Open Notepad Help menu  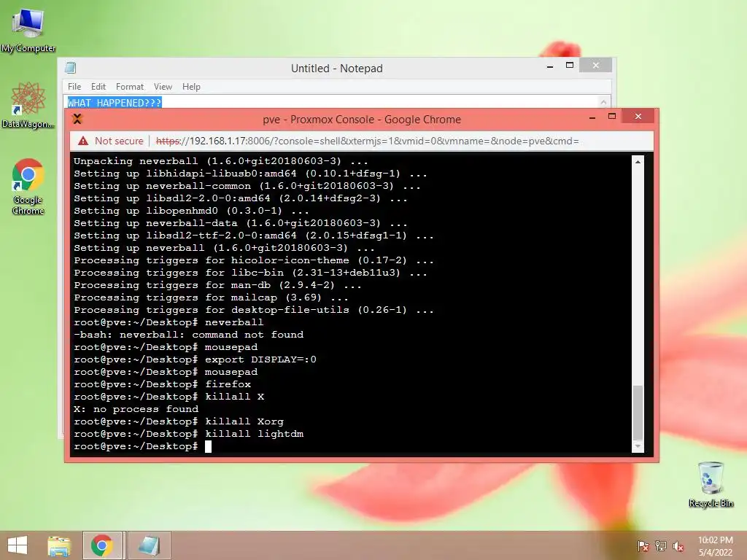click(x=191, y=87)
